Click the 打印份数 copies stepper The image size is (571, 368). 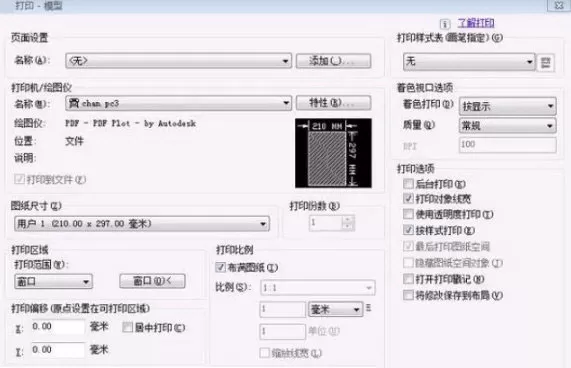pos(347,223)
